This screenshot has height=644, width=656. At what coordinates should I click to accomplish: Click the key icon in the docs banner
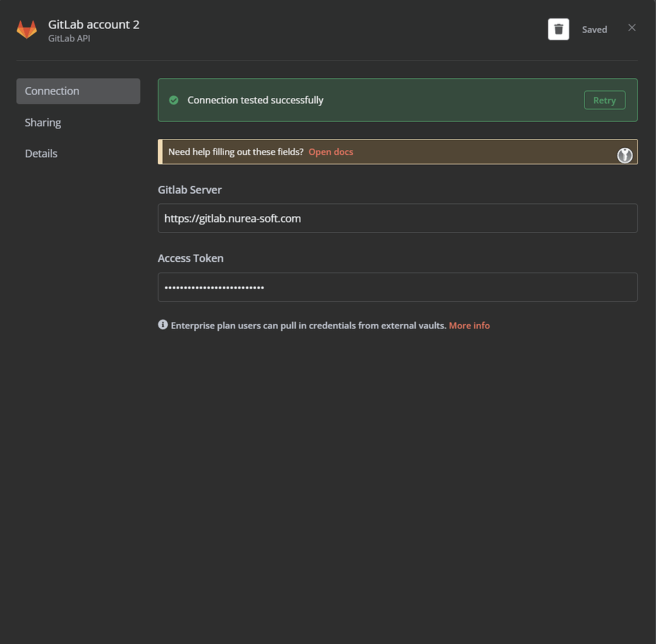(625, 155)
